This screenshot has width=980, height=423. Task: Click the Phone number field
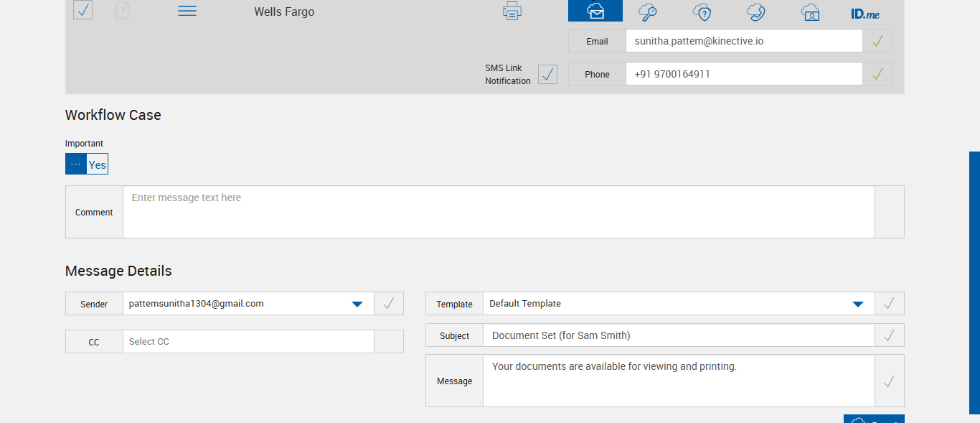click(743, 74)
